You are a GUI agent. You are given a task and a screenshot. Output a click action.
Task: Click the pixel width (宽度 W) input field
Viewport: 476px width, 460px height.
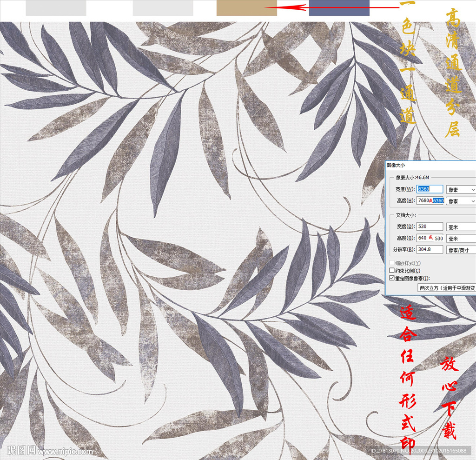430,189
